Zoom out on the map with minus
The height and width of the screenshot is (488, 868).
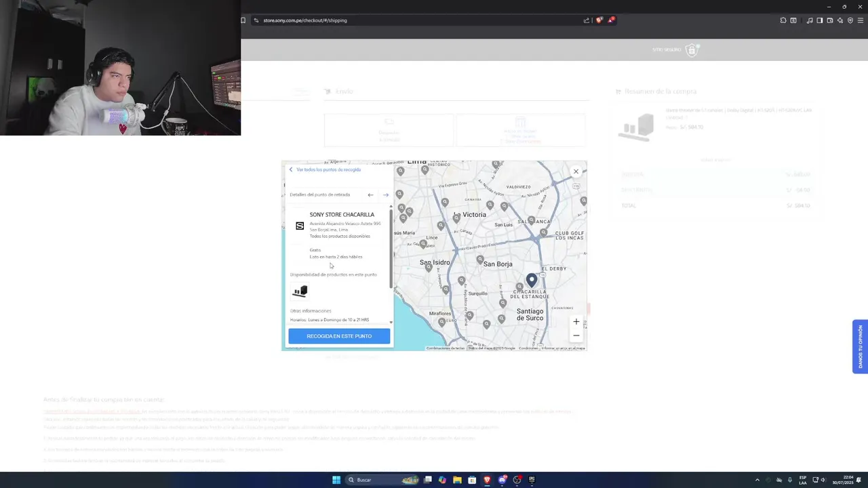[x=576, y=335]
